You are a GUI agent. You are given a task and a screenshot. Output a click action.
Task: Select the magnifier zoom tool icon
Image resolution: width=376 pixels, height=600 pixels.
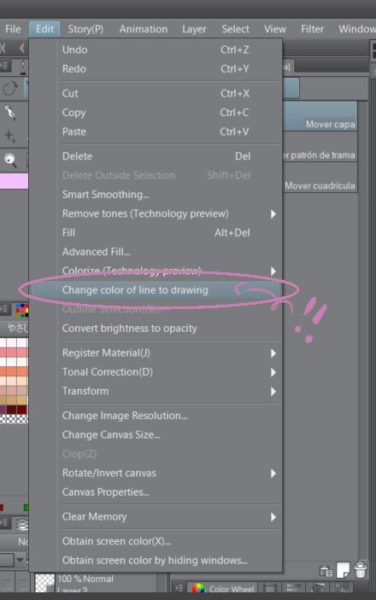coord(10,160)
